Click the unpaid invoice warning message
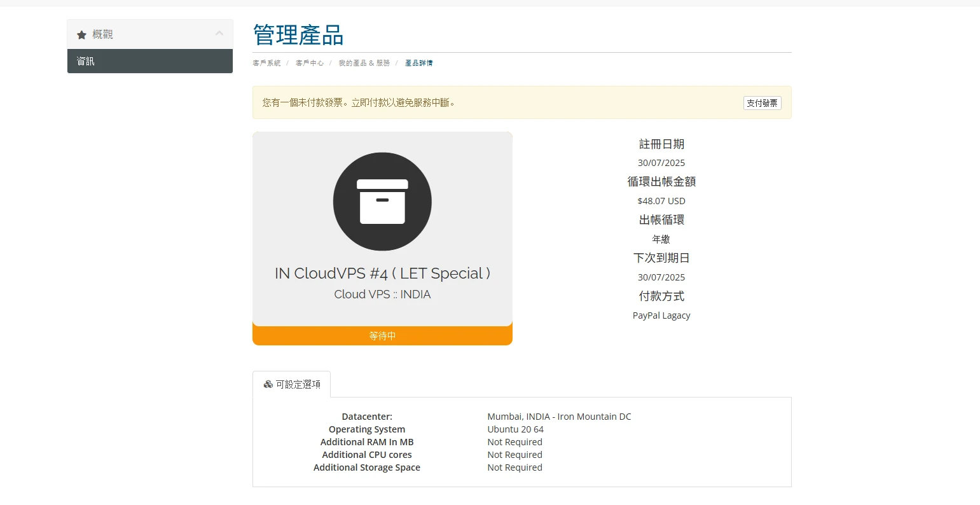The image size is (980, 505). pyautogui.click(x=359, y=102)
